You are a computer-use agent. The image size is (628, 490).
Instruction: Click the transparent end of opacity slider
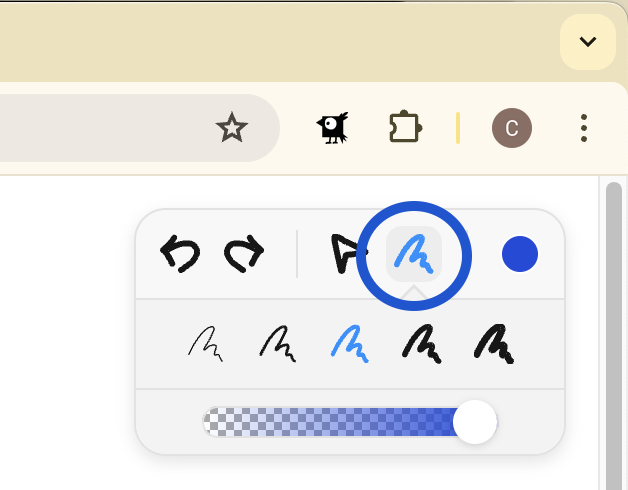(212, 422)
